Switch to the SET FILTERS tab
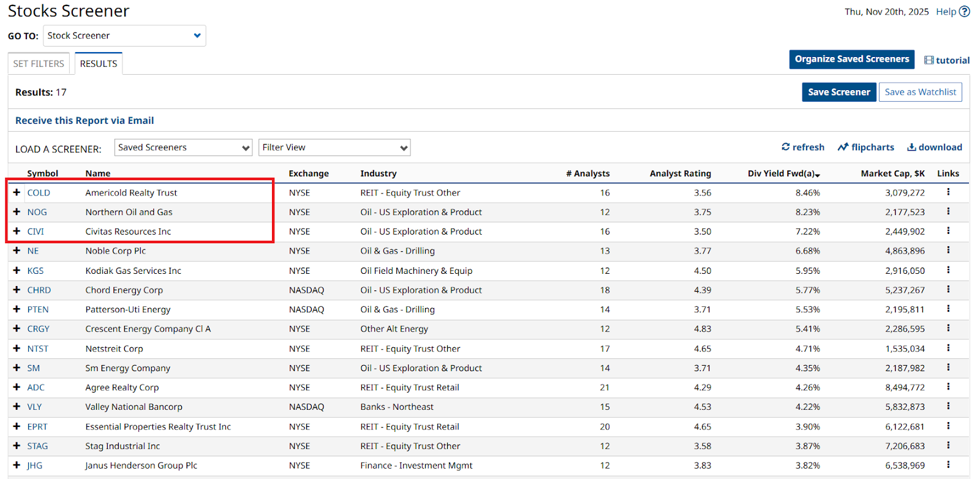Viewport: 980px width, 479px height. [39, 64]
